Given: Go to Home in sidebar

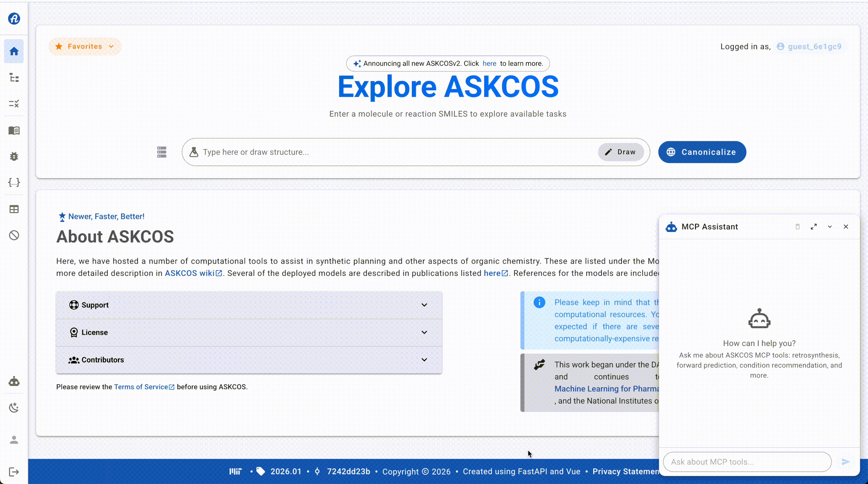Looking at the screenshot, I should click(x=14, y=51).
